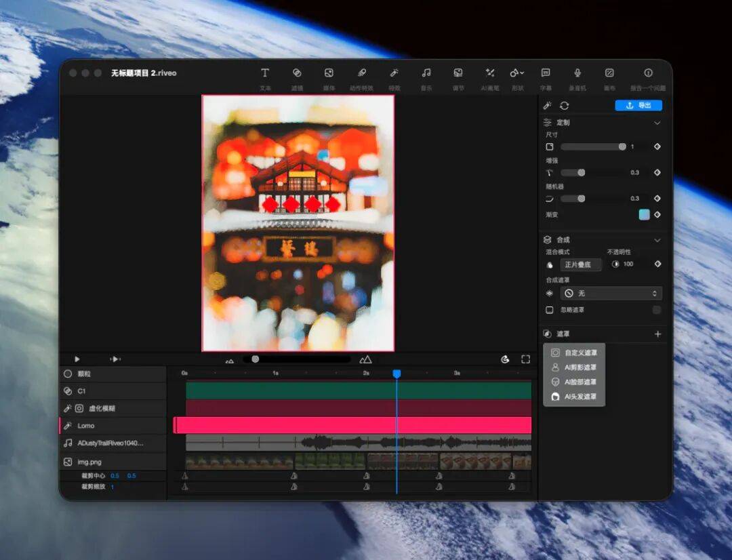Open the 合成遮罩 dropdown showing 无
The image size is (732, 560).
[611, 294]
